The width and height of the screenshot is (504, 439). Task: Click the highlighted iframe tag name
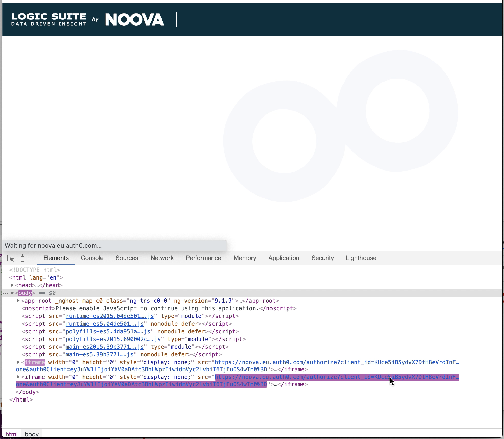click(35, 362)
